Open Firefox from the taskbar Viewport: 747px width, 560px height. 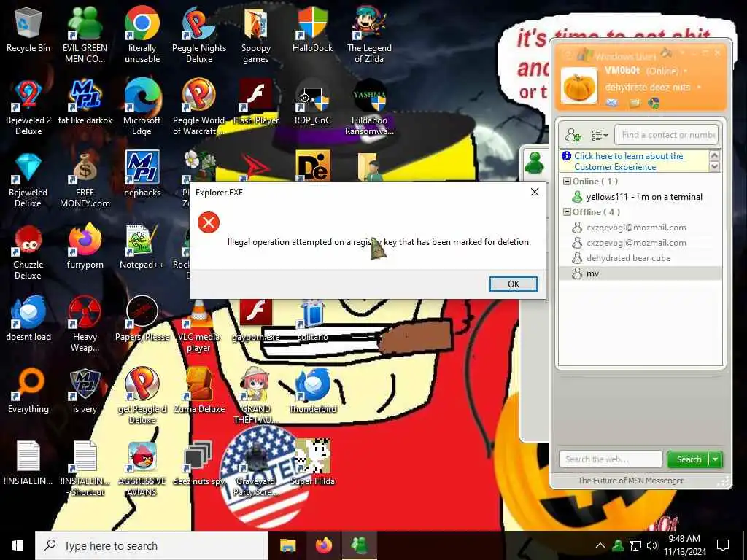click(324, 545)
